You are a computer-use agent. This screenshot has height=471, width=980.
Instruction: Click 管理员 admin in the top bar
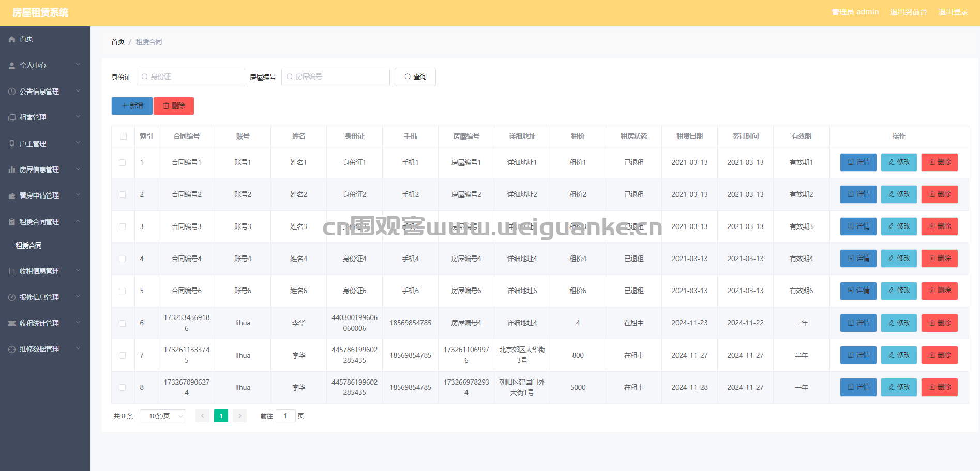[x=855, y=12]
